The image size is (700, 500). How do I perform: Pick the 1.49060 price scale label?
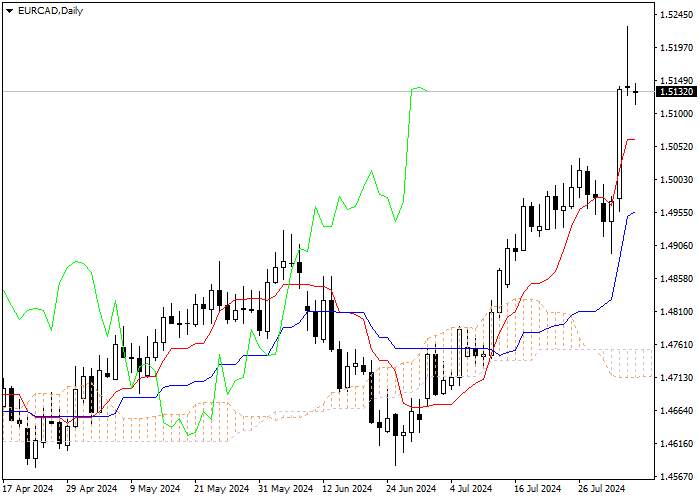click(x=677, y=246)
